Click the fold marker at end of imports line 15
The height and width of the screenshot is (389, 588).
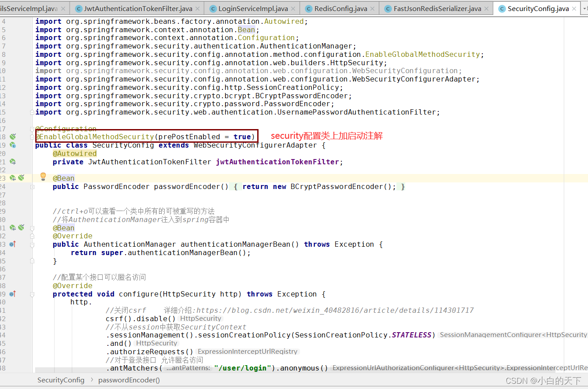click(x=32, y=112)
